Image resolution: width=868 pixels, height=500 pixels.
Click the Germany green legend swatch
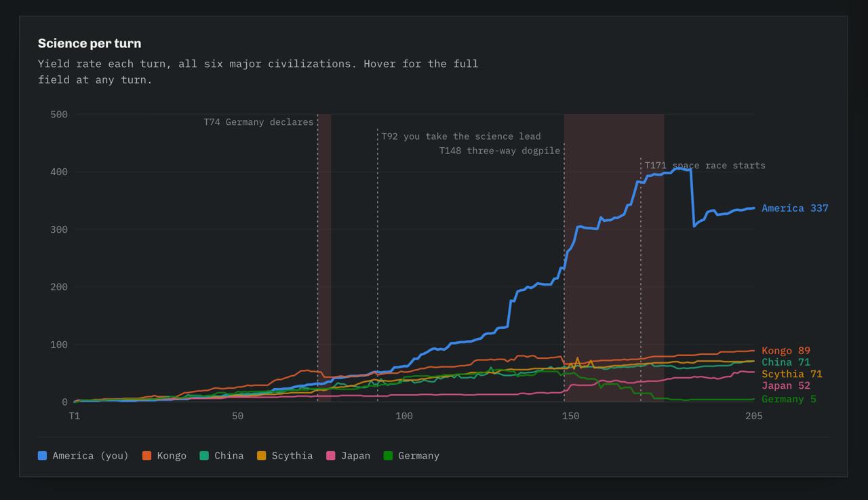point(388,456)
